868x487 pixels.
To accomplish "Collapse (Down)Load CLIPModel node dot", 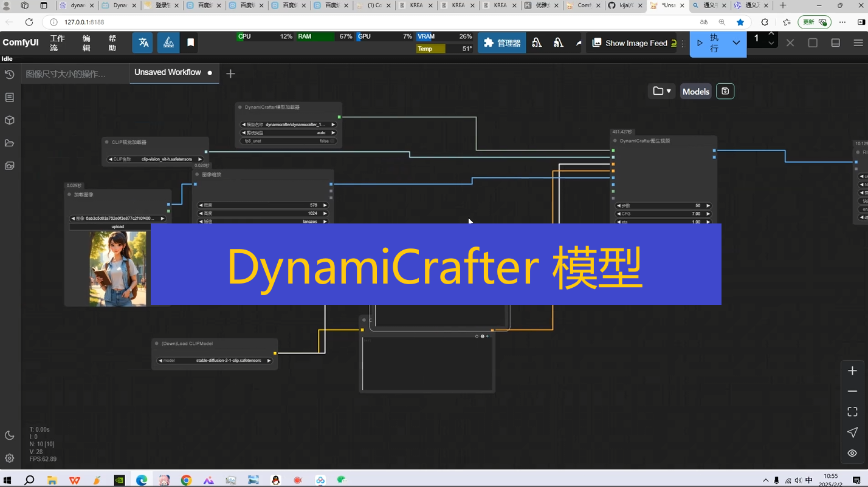I will 157,344.
